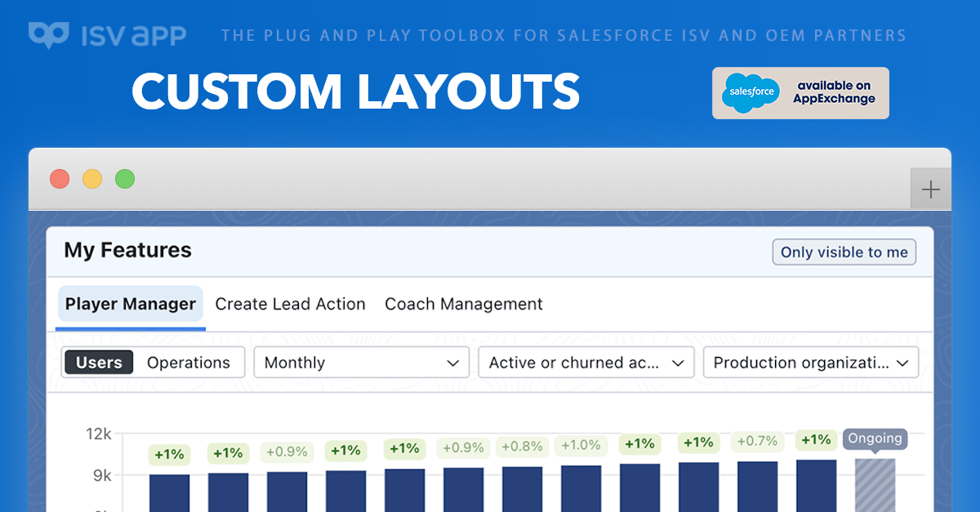Viewport: 980px width, 512px height.
Task: Click the +0.7% growth label
Action: (757, 442)
